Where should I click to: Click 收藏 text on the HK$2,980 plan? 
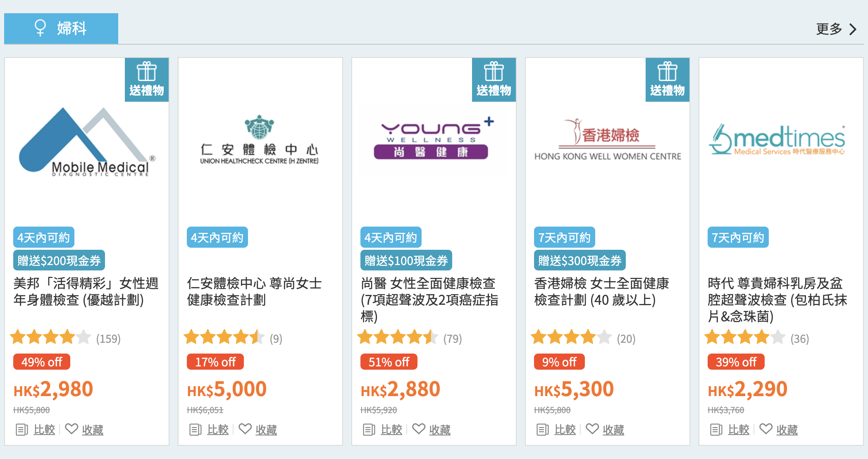click(93, 430)
